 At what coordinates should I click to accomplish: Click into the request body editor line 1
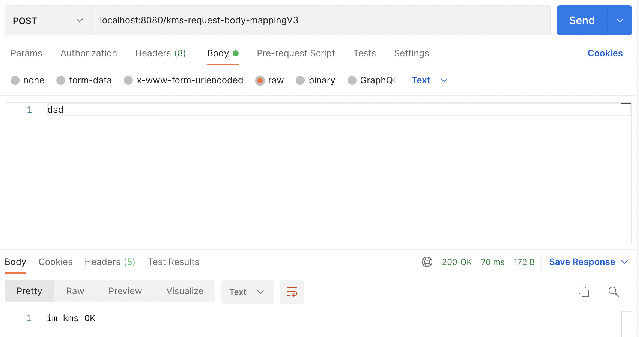(333, 110)
